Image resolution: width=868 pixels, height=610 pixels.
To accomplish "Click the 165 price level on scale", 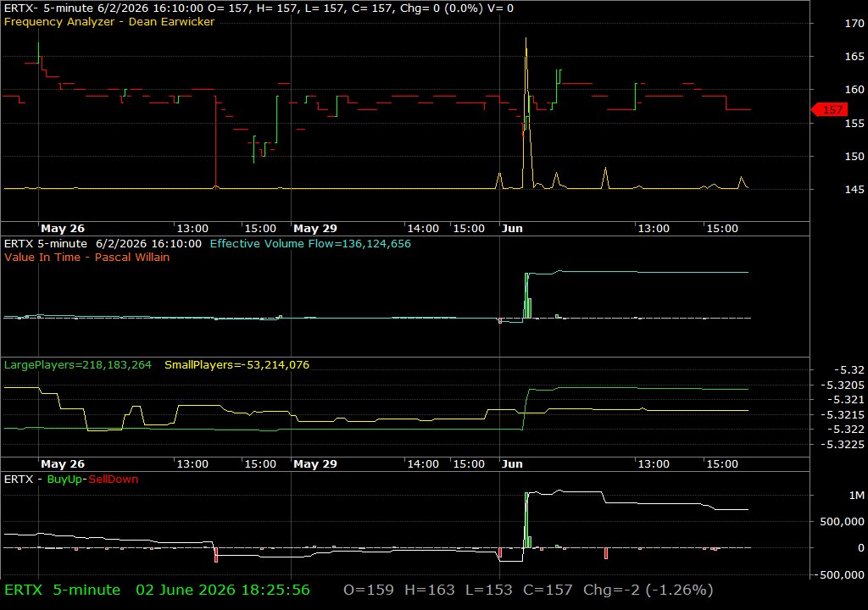I will click(854, 57).
